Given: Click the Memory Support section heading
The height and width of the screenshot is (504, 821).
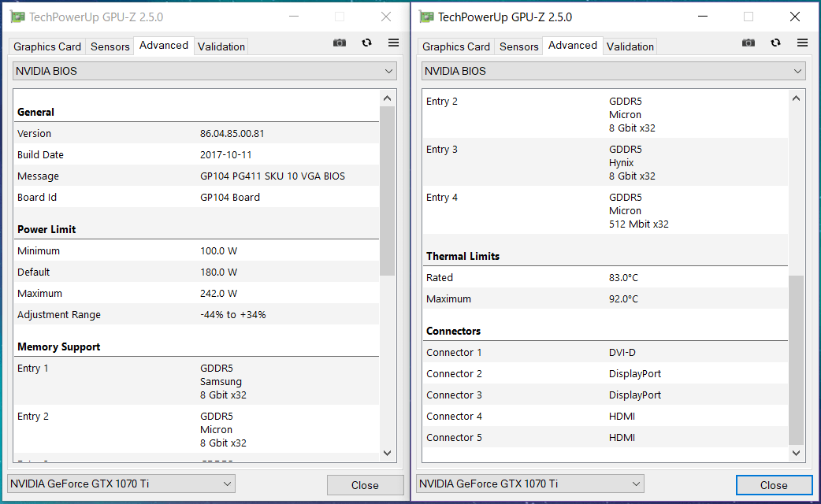Looking at the screenshot, I should 58,346.
